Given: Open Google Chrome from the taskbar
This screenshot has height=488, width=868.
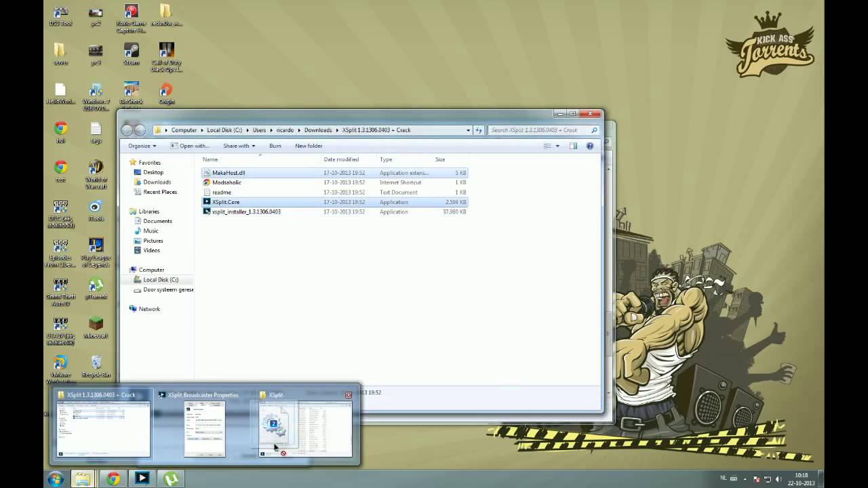Looking at the screenshot, I should (x=113, y=479).
